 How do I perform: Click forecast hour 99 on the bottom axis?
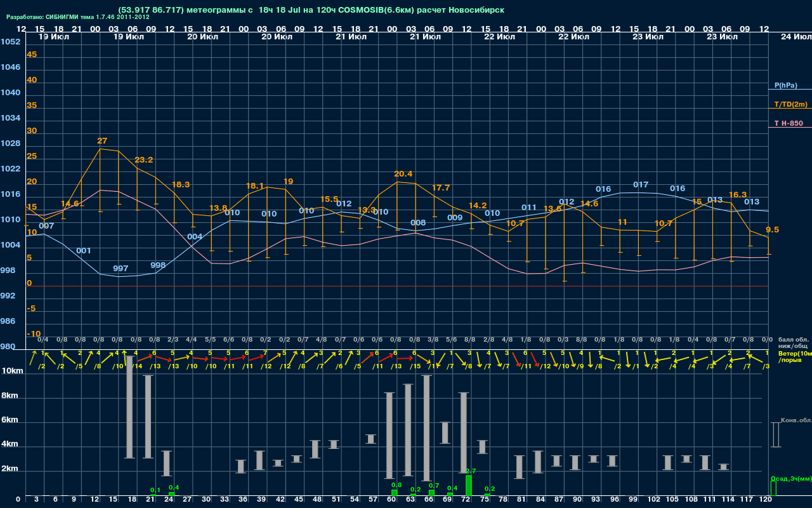pyautogui.click(x=633, y=500)
